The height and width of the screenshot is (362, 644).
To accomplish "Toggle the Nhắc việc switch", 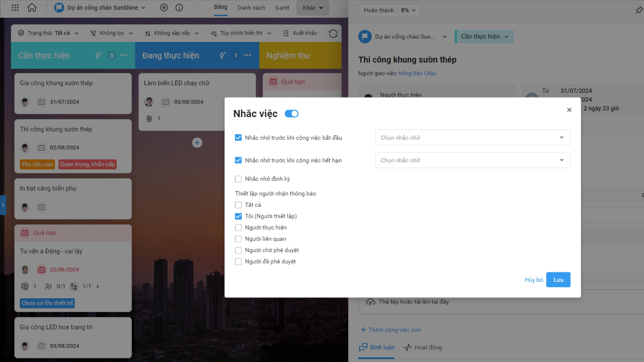I will tap(291, 114).
